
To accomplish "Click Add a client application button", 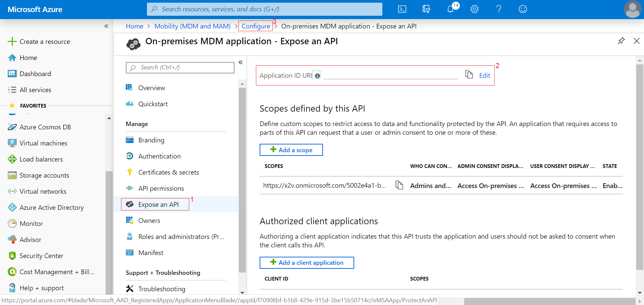I will tap(307, 263).
